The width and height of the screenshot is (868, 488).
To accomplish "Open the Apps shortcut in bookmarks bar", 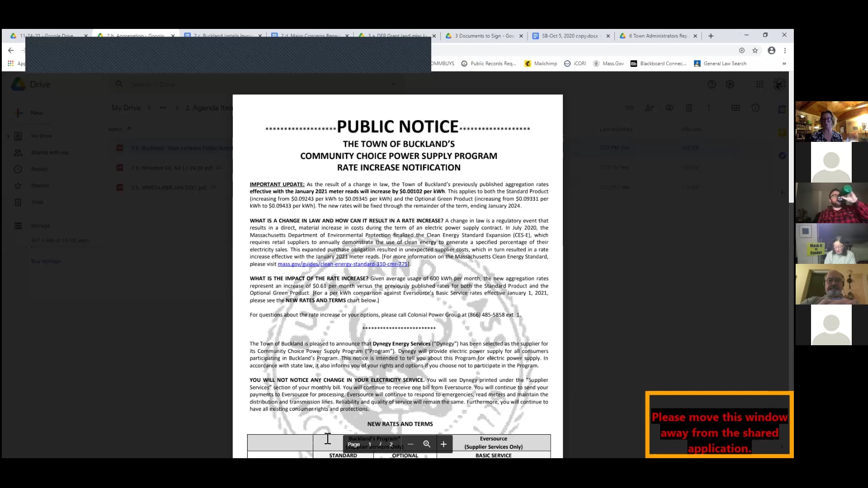I will click(x=16, y=64).
